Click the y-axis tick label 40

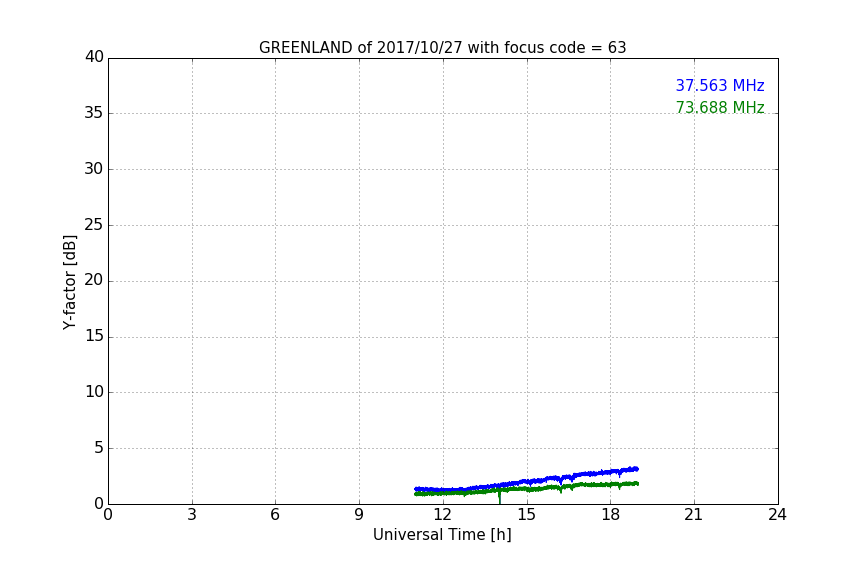(94, 57)
